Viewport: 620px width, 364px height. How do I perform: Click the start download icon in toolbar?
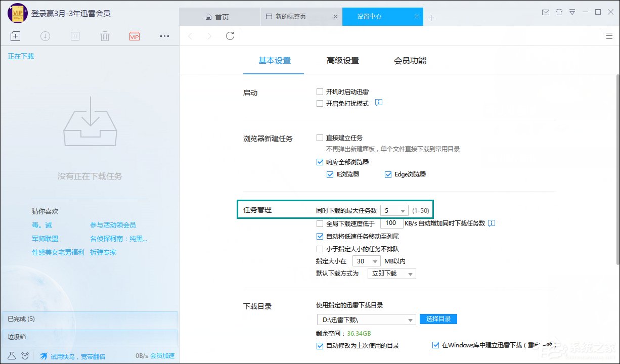point(45,36)
